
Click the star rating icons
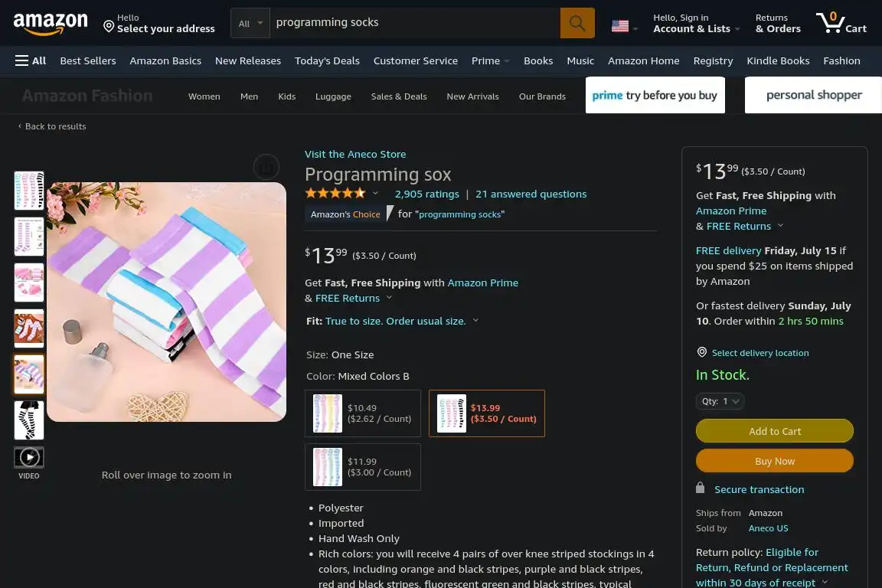point(335,194)
